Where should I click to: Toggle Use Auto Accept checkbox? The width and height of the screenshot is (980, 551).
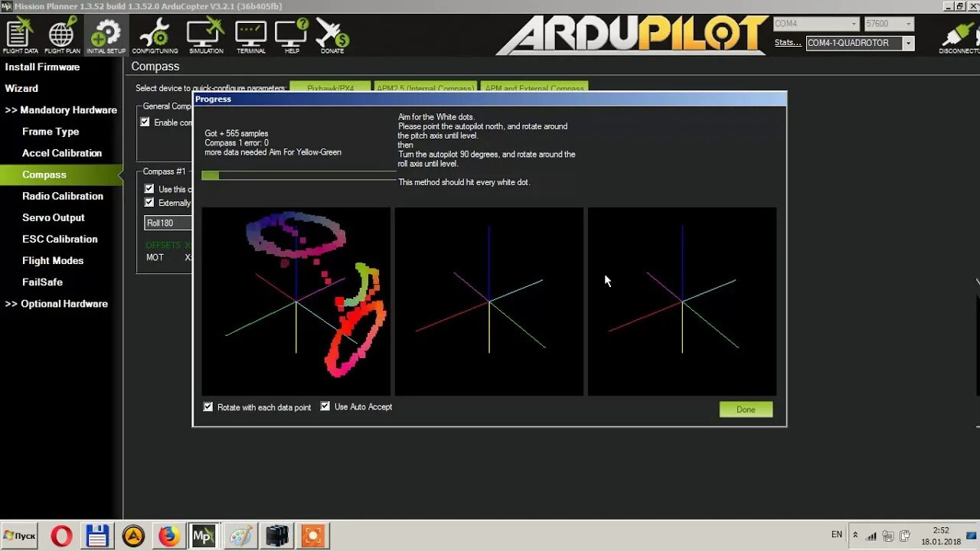325,406
